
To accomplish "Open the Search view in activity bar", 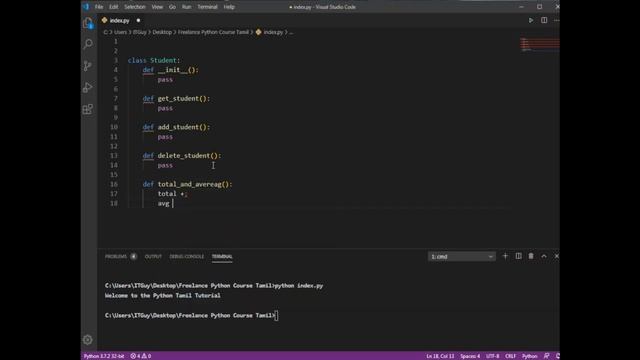I will [x=88, y=44].
